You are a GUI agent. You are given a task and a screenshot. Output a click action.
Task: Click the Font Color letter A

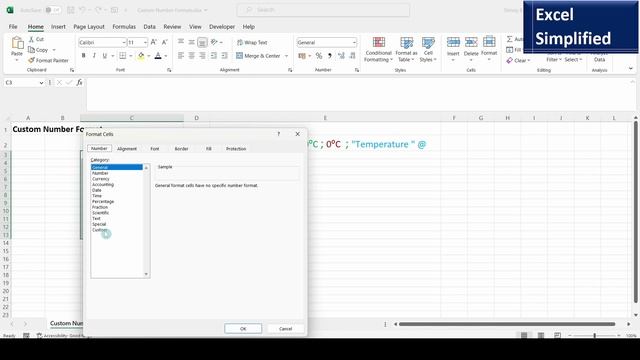158,56
